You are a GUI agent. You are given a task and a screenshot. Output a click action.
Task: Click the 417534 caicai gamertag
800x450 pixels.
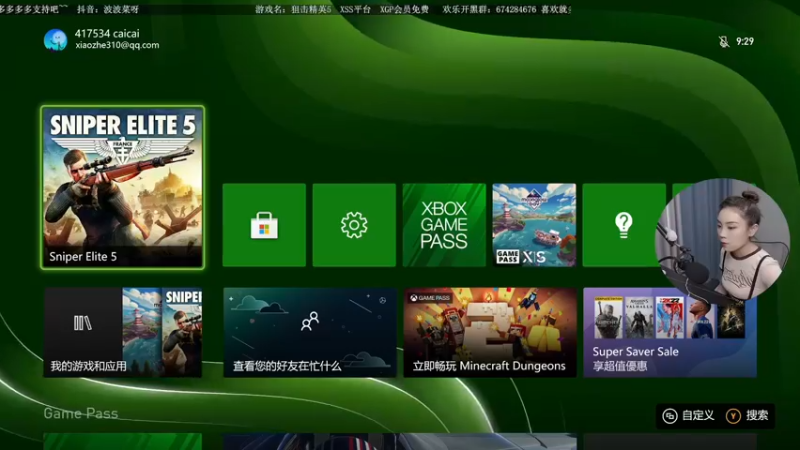[107, 34]
